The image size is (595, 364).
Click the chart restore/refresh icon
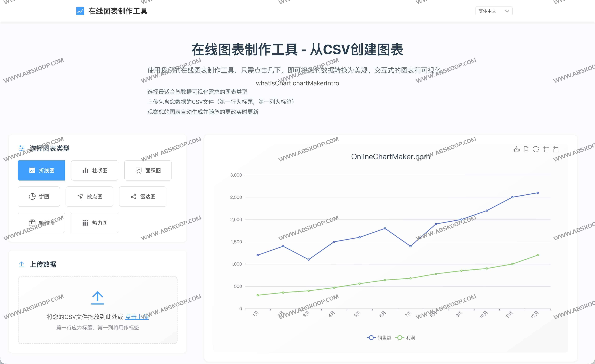click(x=536, y=149)
